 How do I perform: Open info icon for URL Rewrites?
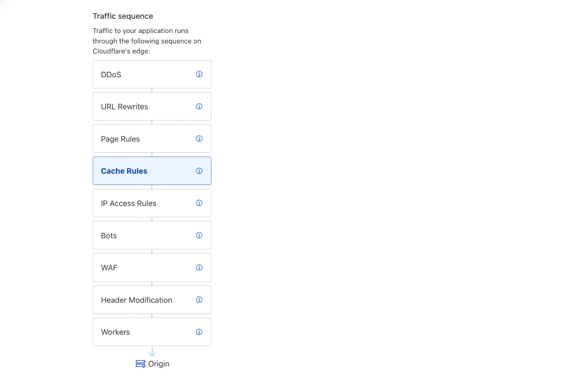[199, 107]
